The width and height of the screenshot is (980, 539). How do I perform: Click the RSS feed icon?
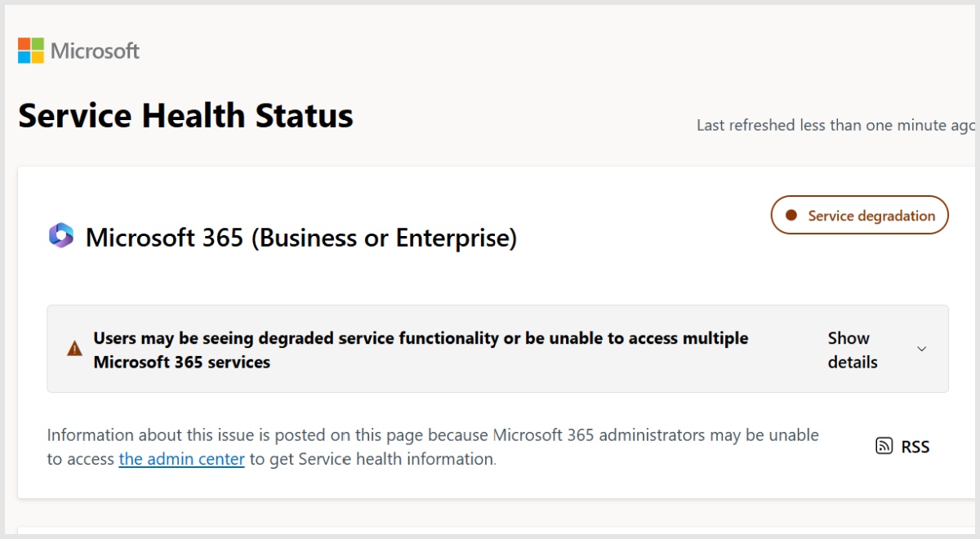pos(884,446)
